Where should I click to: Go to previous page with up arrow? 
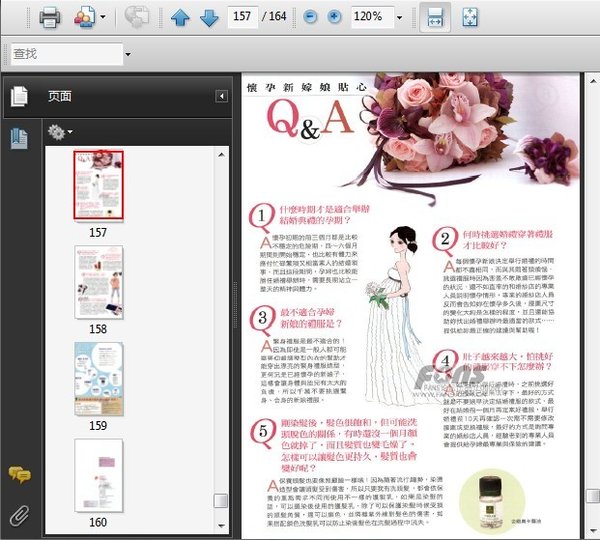point(179,17)
